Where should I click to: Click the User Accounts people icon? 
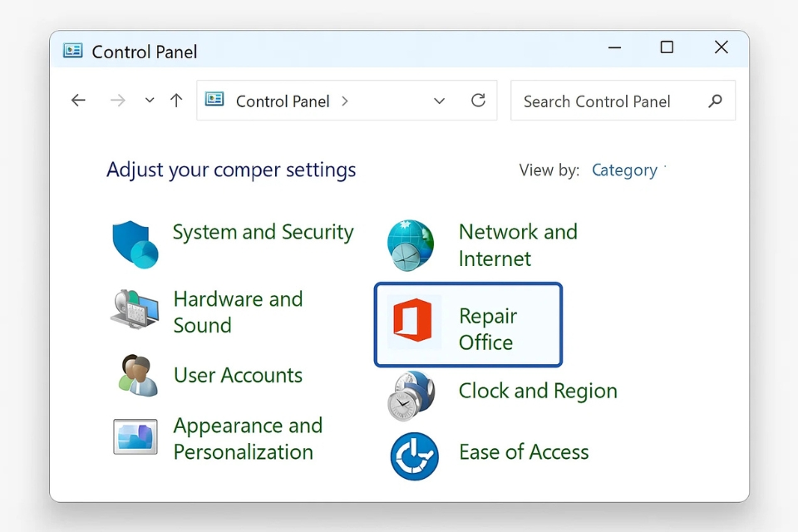click(x=137, y=376)
